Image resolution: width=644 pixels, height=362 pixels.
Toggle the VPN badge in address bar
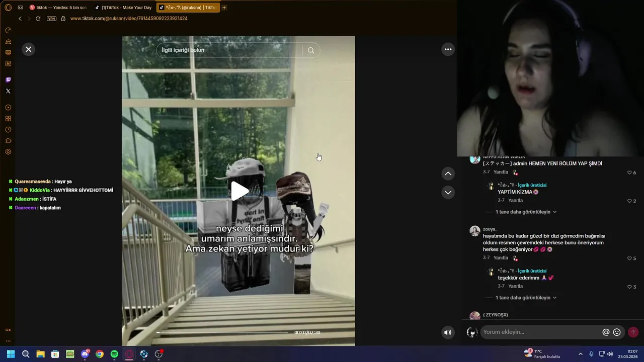coord(51,19)
